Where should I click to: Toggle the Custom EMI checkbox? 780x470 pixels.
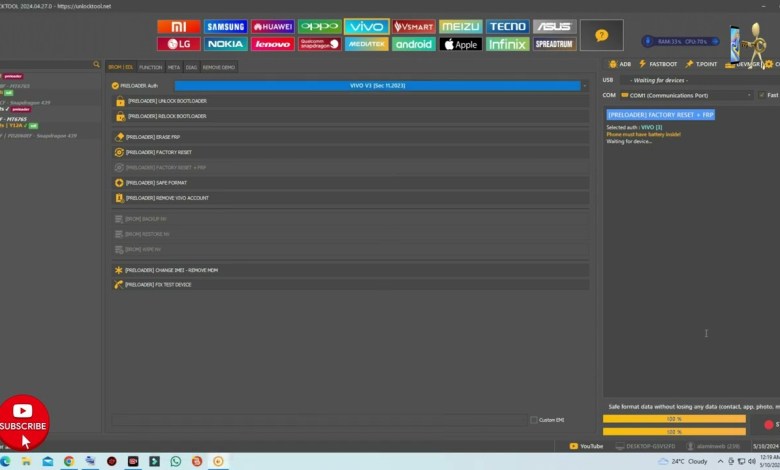534,420
